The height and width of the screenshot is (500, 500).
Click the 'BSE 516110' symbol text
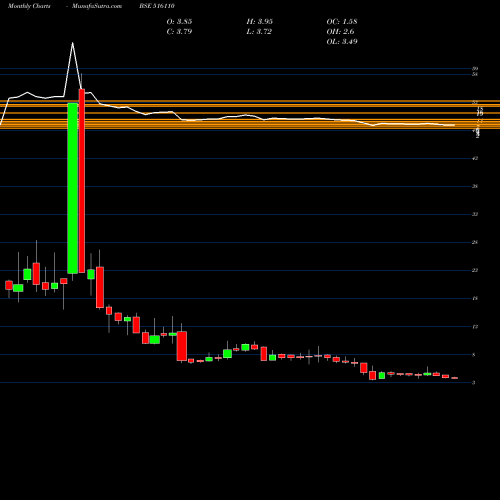coord(157,6)
